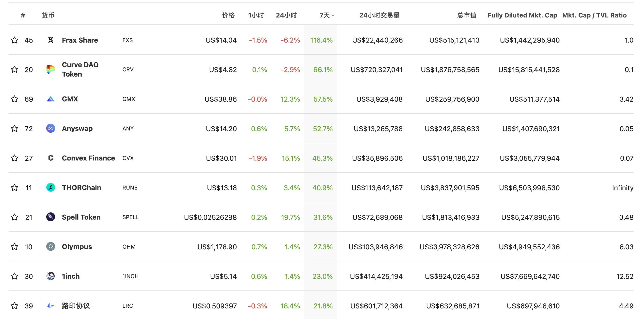The image size is (644, 319).
Task: Sort by 总市值 column header
Action: coord(467,15)
